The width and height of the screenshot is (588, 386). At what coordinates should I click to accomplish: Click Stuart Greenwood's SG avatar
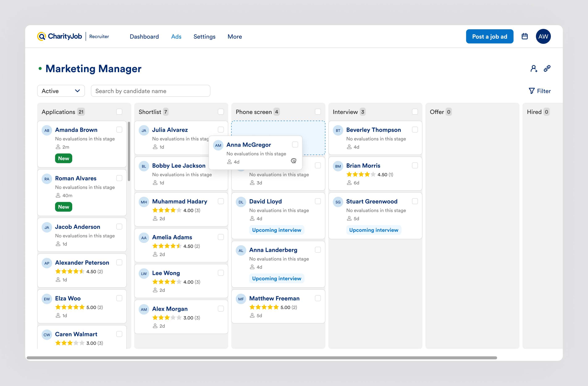(338, 202)
